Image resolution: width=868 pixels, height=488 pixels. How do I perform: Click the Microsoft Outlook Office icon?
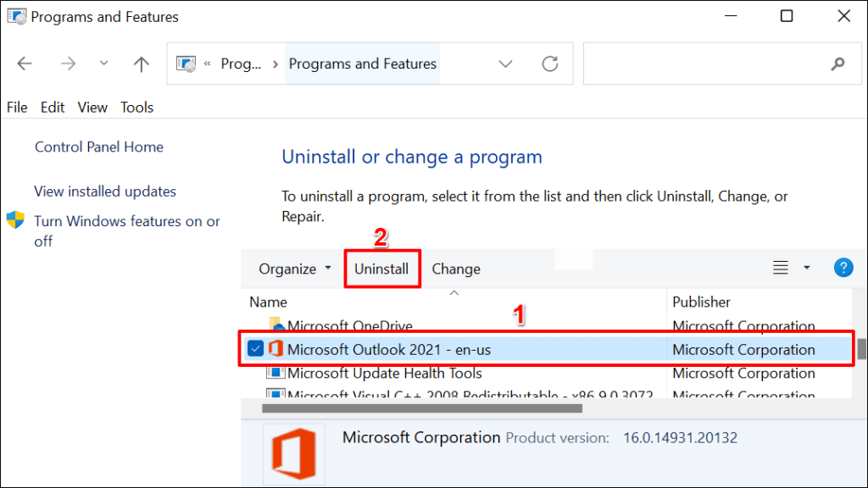pos(275,349)
